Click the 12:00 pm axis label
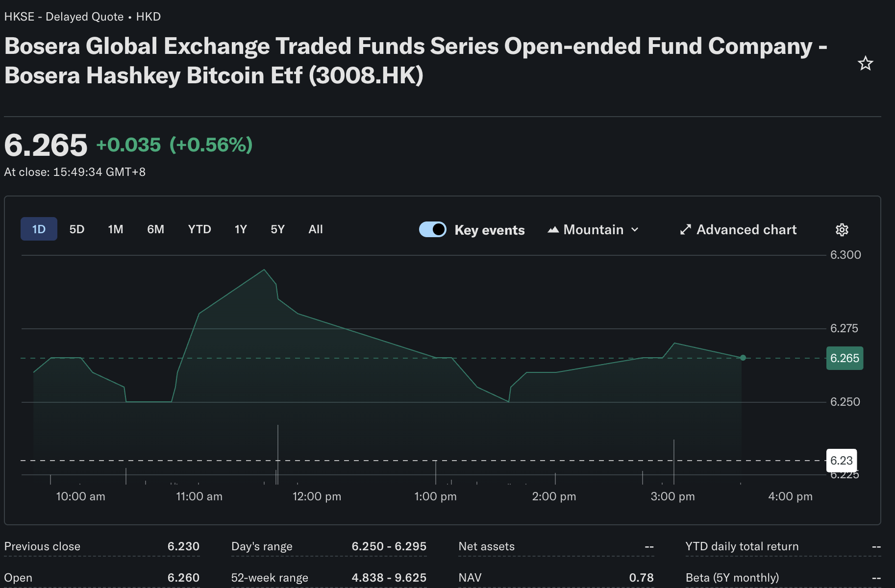This screenshot has height=588, width=895. pyautogui.click(x=317, y=496)
